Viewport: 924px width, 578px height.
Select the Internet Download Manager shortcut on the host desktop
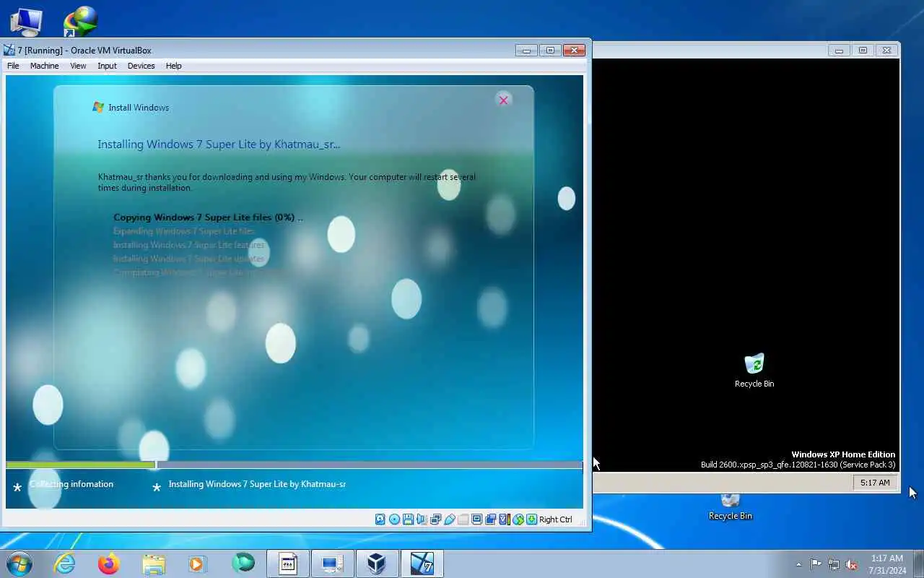[x=80, y=21]
